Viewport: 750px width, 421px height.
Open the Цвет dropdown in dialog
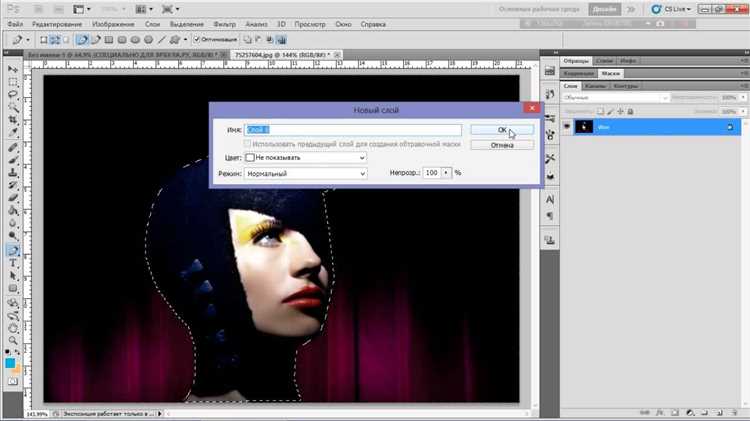tap(306, 157)
